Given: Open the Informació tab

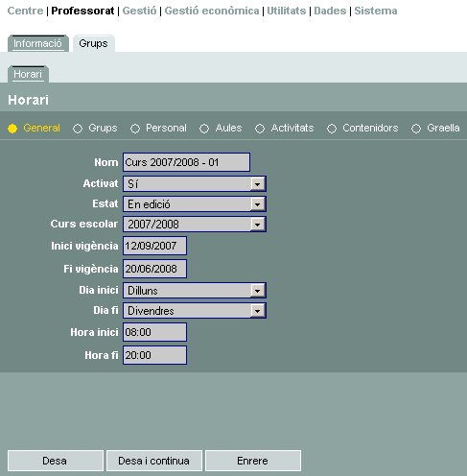Looking at the screenshot, I should click(x=37, y=43).
